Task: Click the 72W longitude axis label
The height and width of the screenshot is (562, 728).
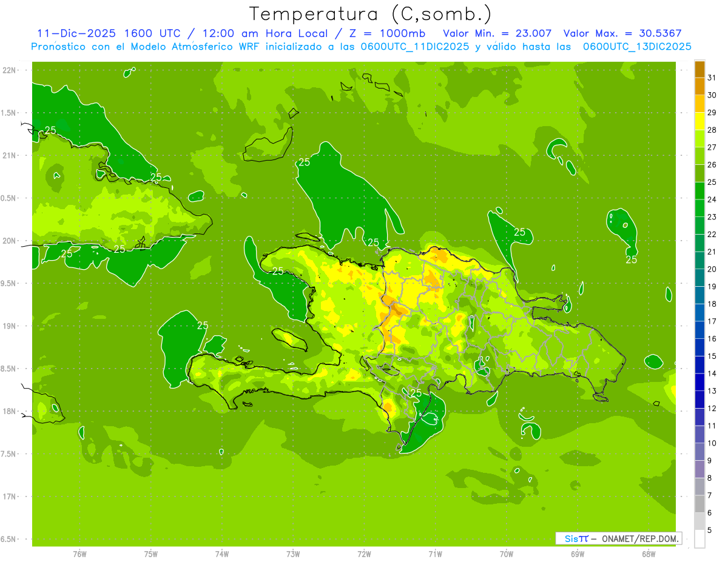Action: (364, 554)
